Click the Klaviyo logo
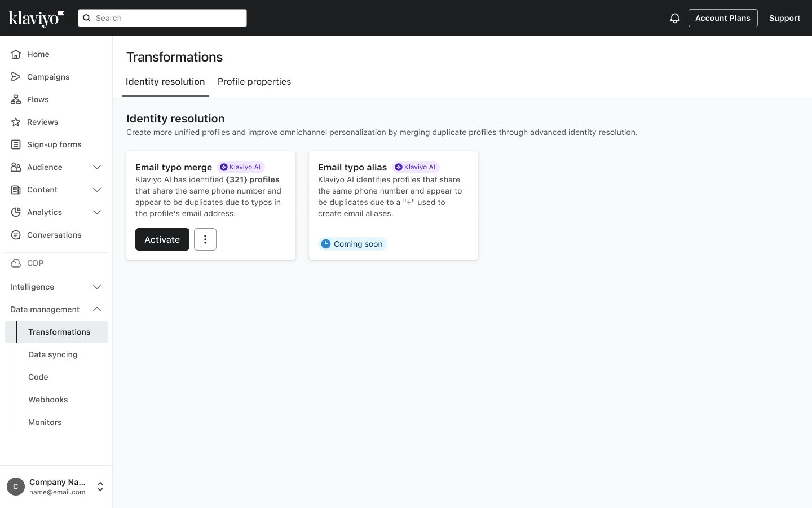Screen dimensions: 812x508 (x=37, y=18)
